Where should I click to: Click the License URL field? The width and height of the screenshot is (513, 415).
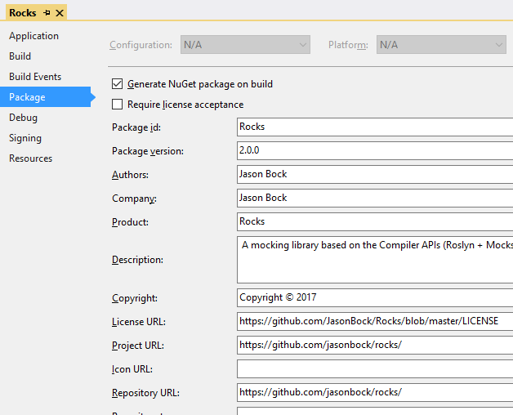375,321
